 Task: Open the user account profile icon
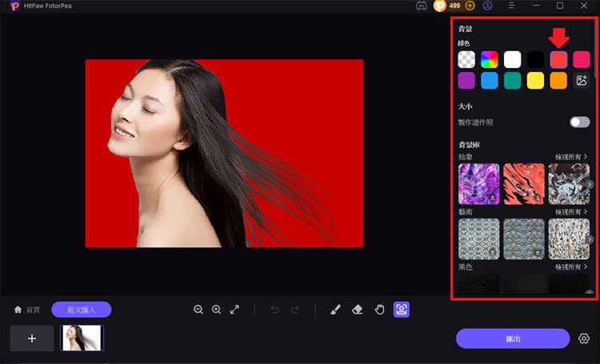pyautogui.click(x=487, y=6)
